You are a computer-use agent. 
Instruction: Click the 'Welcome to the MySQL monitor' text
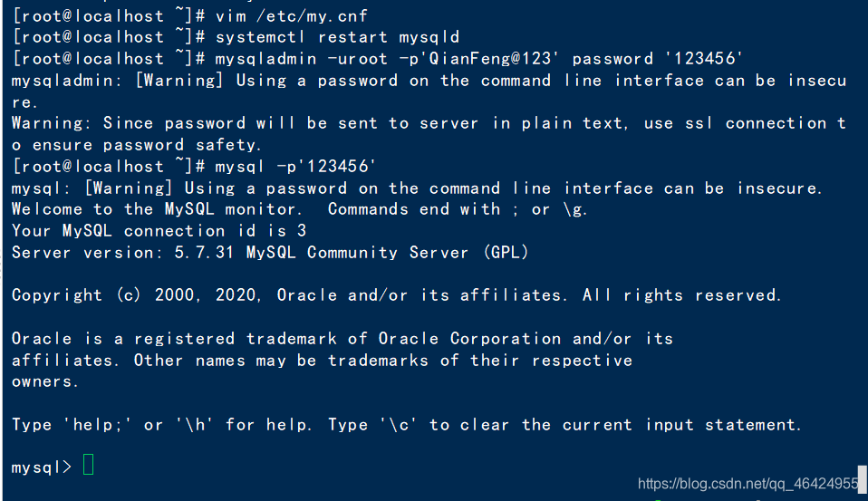[x=157, y=209]
